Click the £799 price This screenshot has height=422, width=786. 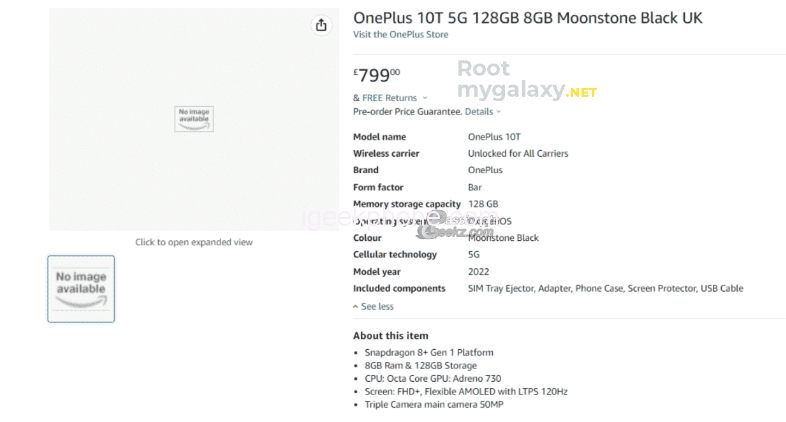(x=377, y=73)
